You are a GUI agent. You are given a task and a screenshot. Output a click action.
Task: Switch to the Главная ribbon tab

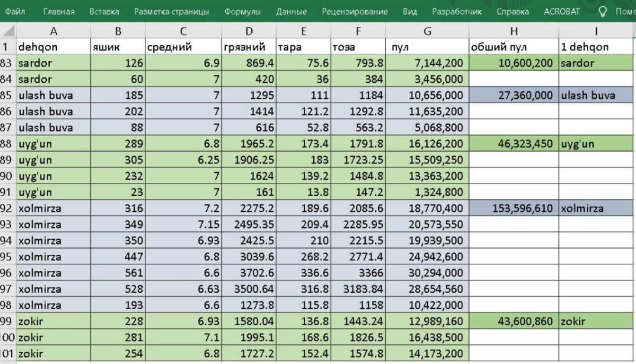(x=59, y=11)
